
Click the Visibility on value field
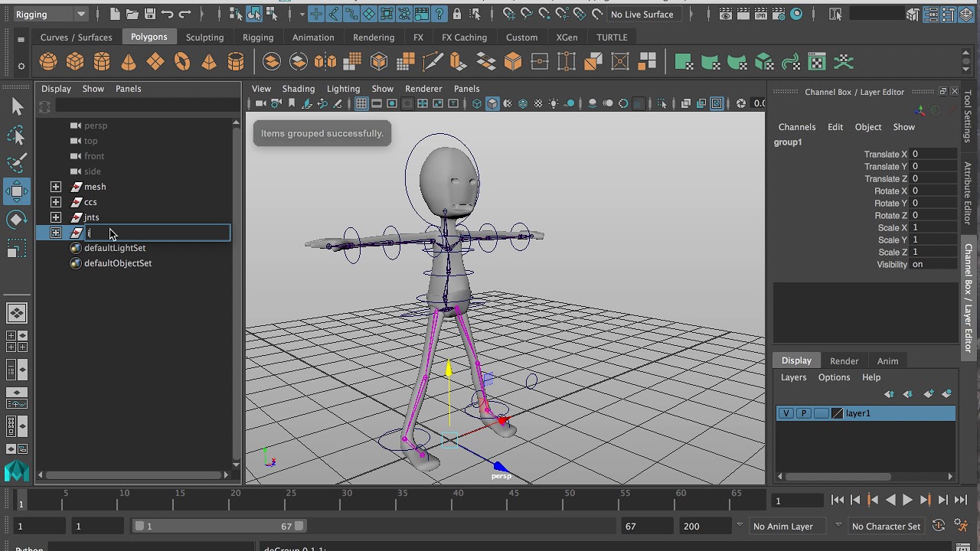pyautogui.click(x=933, y=264)
